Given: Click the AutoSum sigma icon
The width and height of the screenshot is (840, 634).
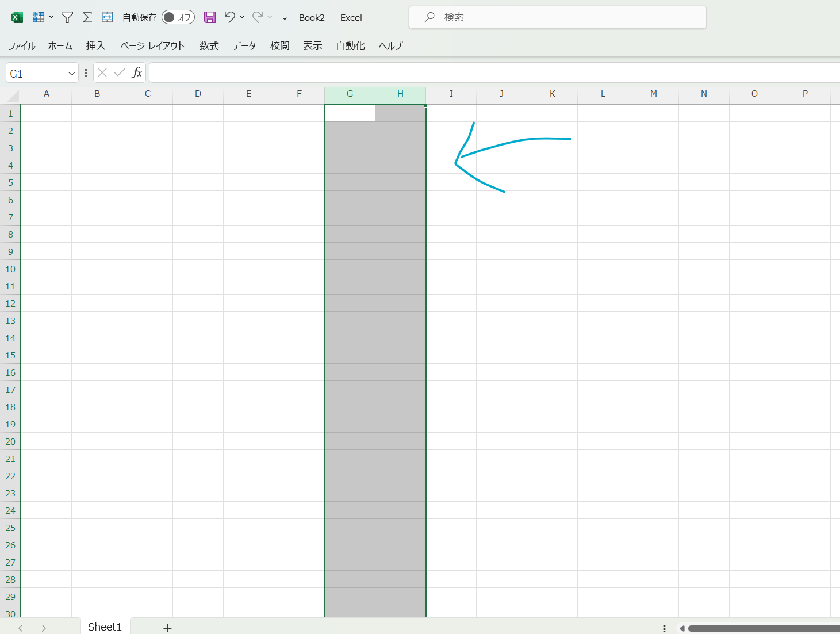Looking at the screenshot, I should point(87,17).
